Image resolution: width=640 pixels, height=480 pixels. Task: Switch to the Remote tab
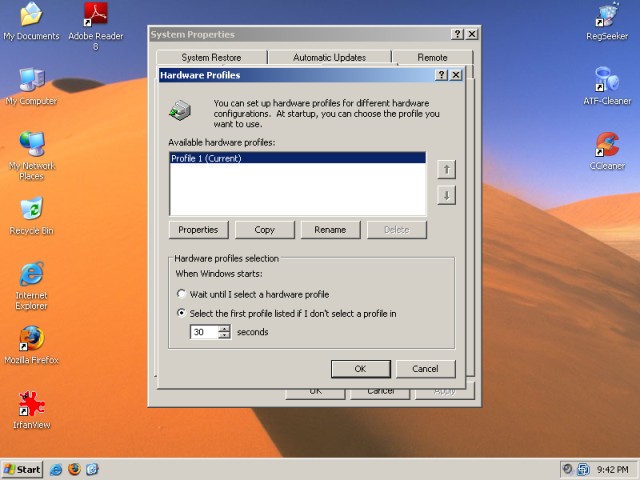(432, 58)
